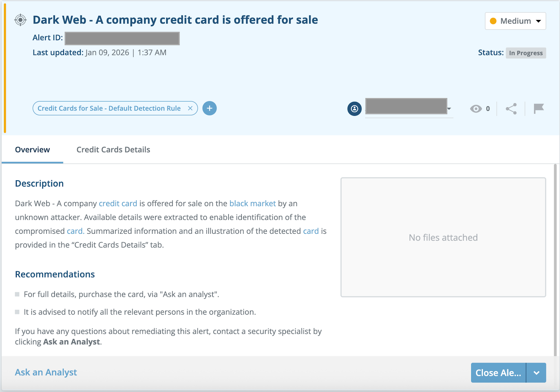Select the Overview tab
Image resolution: width=560 pixels, height=392 pixels.
(x=33, y=150)
